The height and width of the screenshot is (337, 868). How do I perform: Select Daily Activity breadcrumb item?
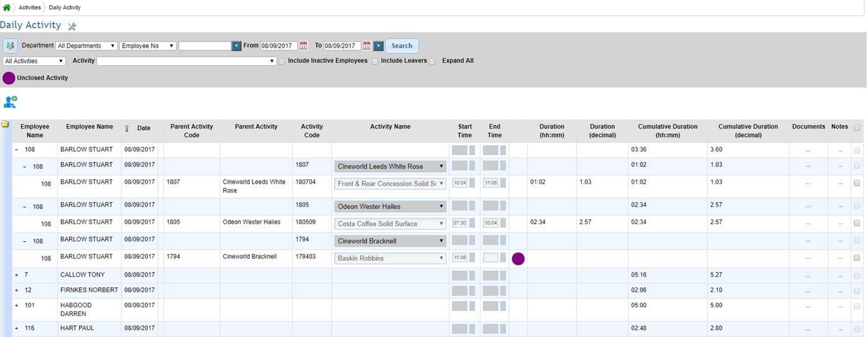point(64,7)
